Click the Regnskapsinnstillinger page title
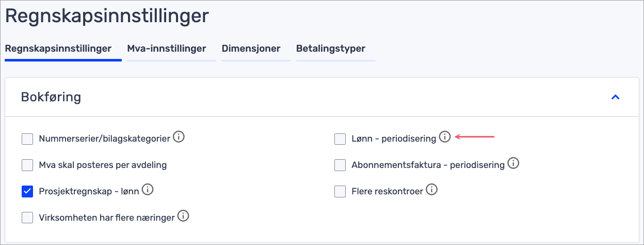 (x=107, y=16)
